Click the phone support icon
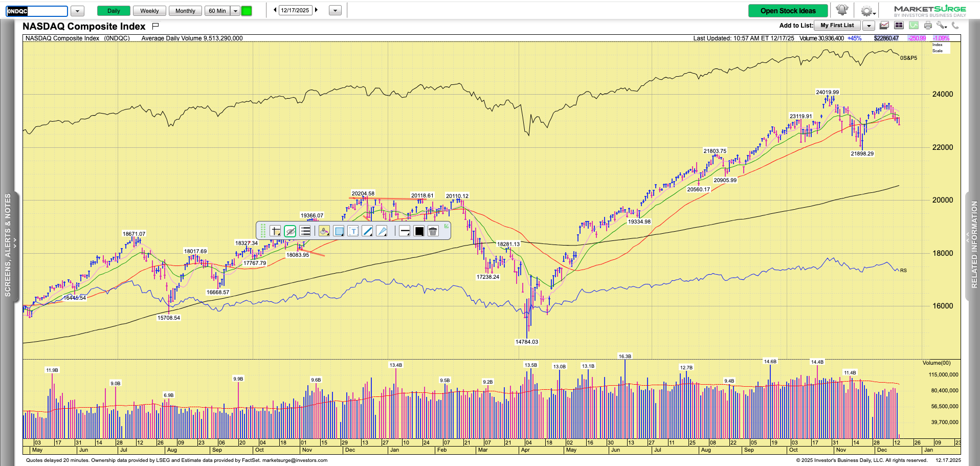980x466 pixels. click(x=955, y=26)
